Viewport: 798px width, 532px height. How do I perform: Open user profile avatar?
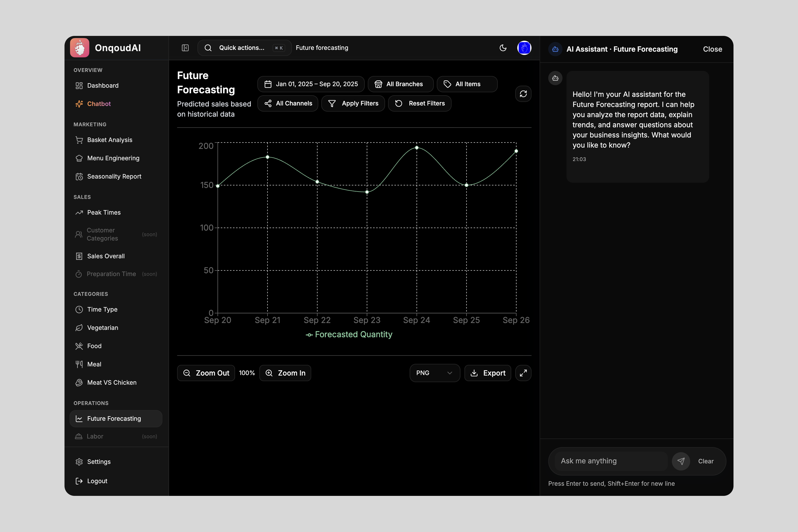click(524, 48)
